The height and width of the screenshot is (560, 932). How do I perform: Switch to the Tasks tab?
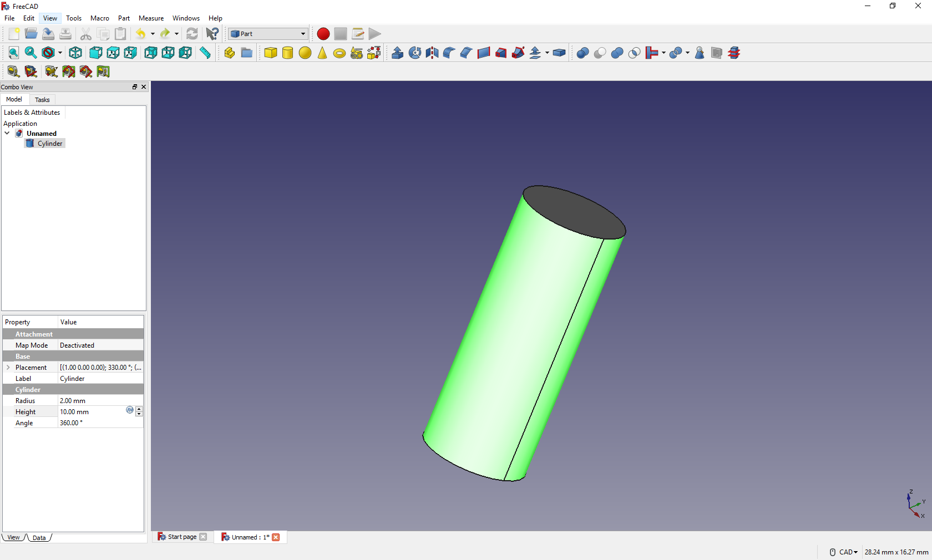click(x=42, y=100)
